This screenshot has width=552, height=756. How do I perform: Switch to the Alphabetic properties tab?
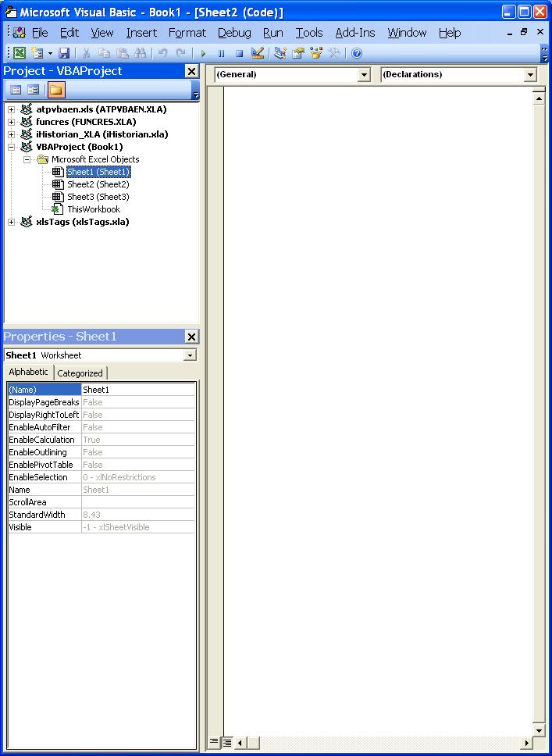point(28,373)
